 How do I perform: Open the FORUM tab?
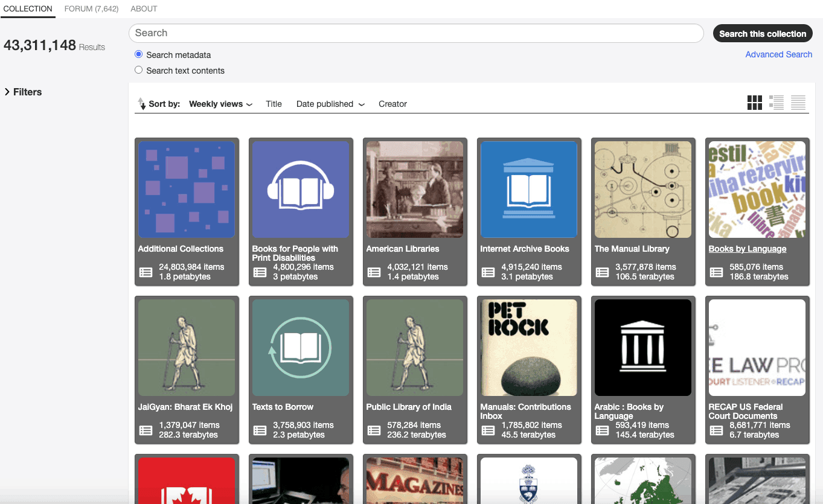point(91,8)
